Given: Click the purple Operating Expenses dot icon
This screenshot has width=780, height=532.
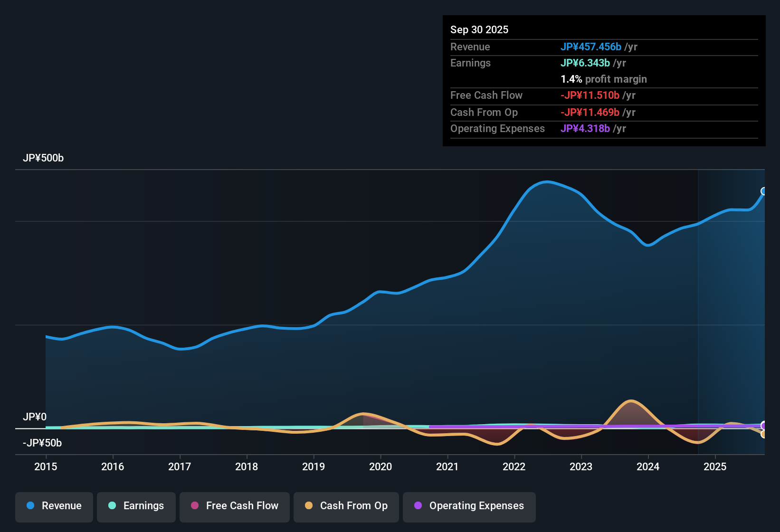Looking at the screenshot, I should [418, 506].
